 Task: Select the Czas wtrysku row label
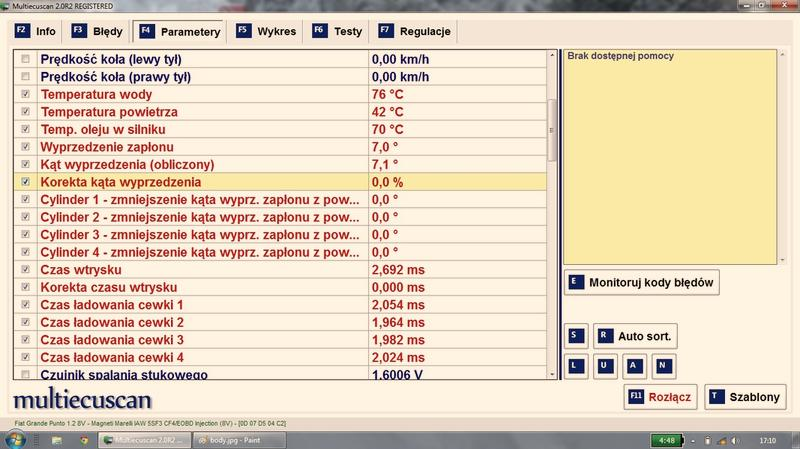click(81, 269)
